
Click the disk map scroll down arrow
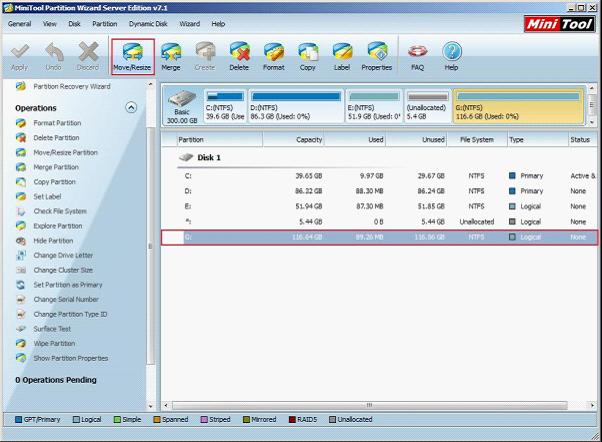[x=592, y=122]
